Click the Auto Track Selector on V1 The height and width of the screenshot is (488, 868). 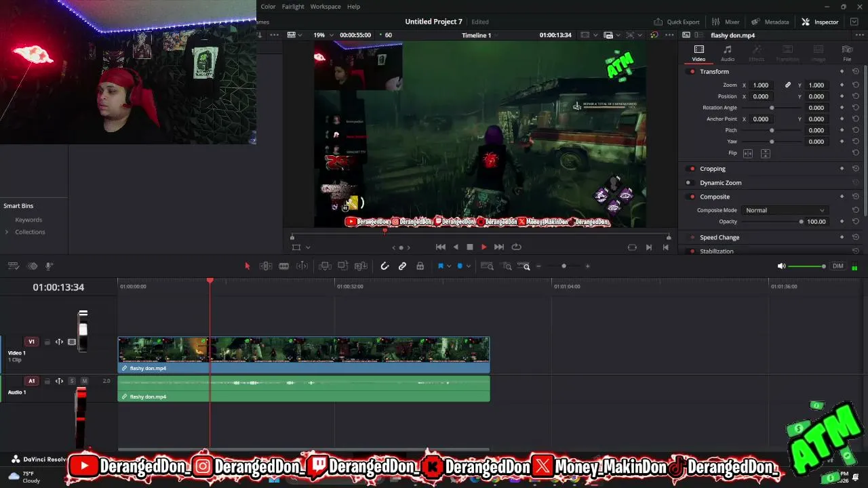tap(59, 342)
